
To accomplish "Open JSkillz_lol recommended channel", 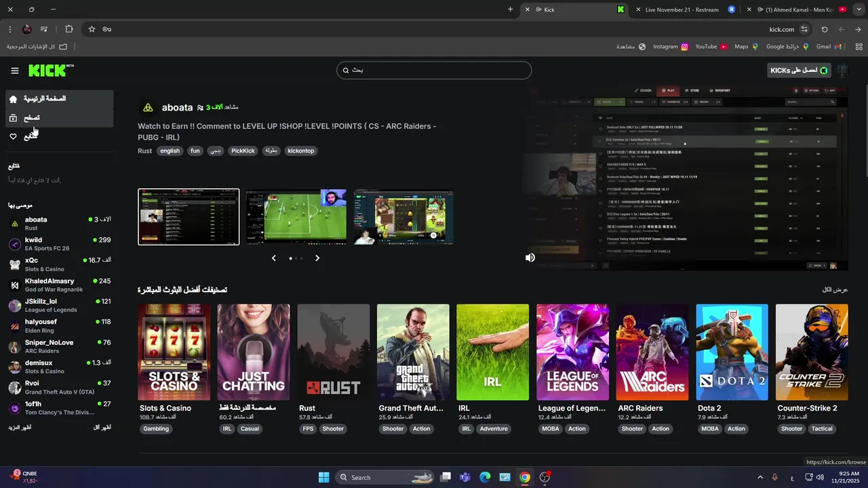I will pos(59,305).
